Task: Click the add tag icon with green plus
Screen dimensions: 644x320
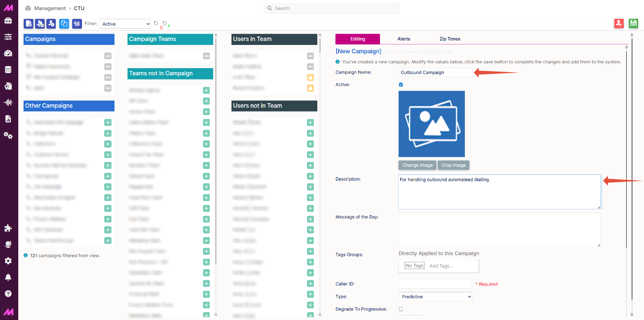Action: click(x=166, y=24)
